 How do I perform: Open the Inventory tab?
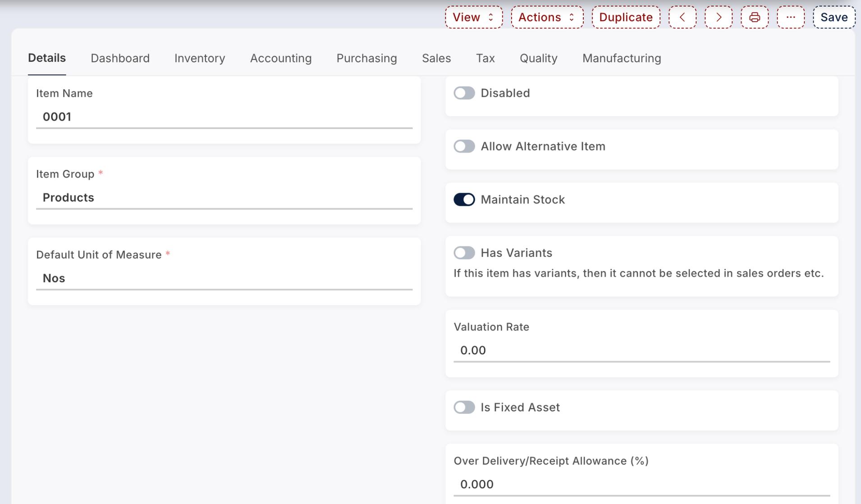tap(200, 58)
